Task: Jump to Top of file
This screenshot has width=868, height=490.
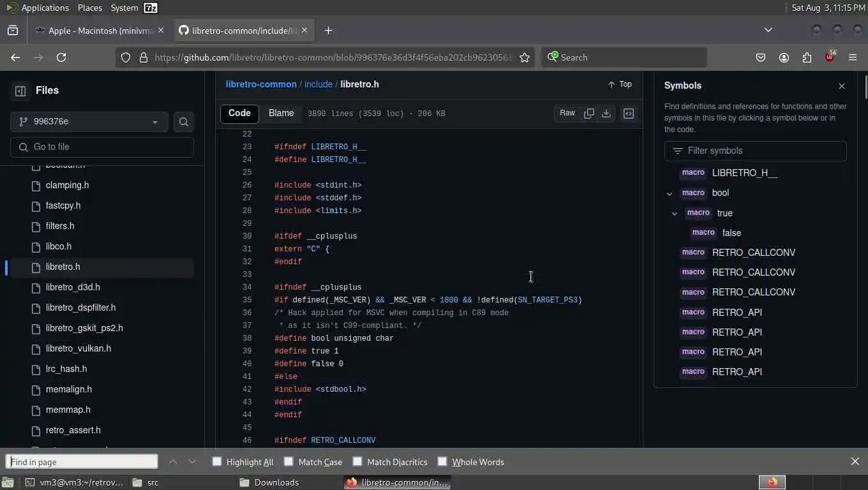Action: pos(620,84)
